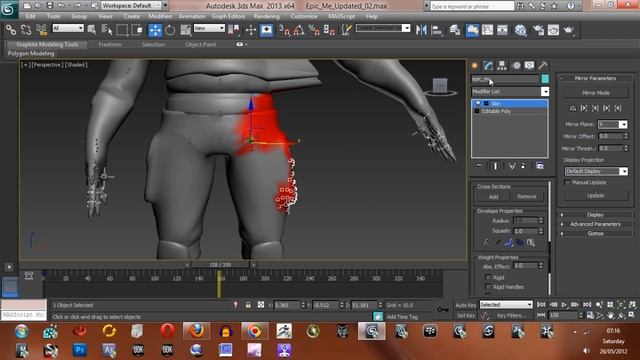Viewport: 640px width, 360px height.
Task: Open the Hierarchy command panel tab
Action: 502,65
